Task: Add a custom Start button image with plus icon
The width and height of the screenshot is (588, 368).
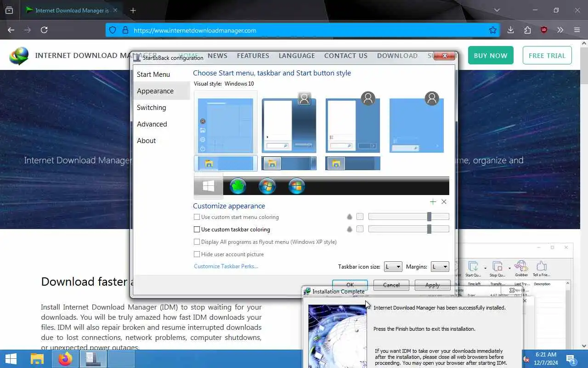Action: [433, 202]
